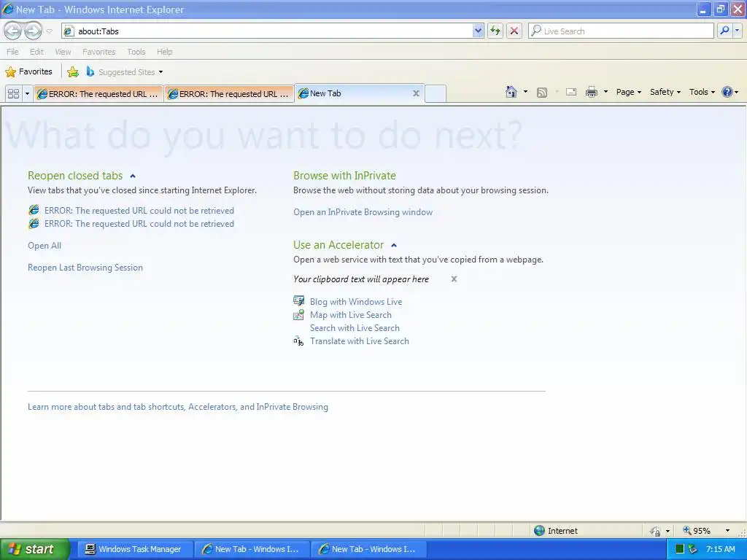Click Search with Live Search accelerator
This screenshot has height=560, width=747.
coord(355,328)
